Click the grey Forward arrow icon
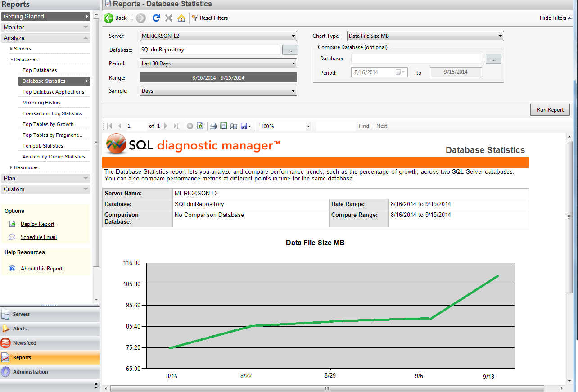Image resolution: width=578 pixels, height=392 pixels. [140, 18]
